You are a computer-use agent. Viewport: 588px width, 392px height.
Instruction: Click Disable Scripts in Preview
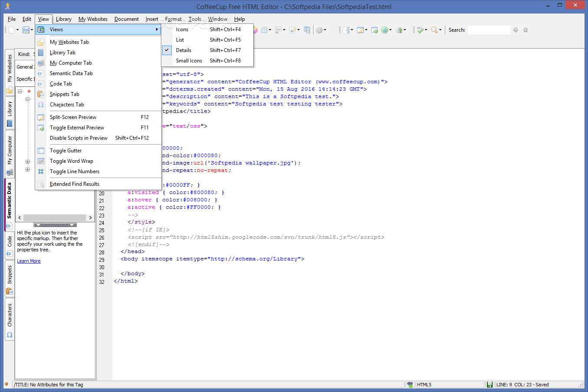[98, 138]
